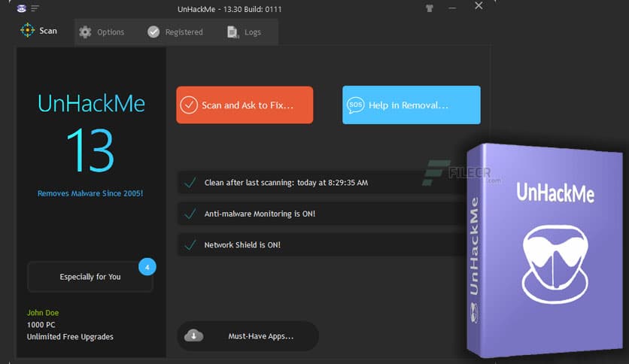Click checkmark beside Clean after last scanning
This screenshot has width=629, height=364.
click(x=190, y=183)
